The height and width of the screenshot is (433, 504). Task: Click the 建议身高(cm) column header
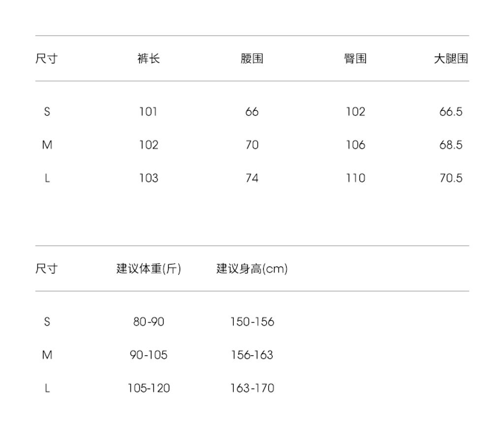(252, 269)
